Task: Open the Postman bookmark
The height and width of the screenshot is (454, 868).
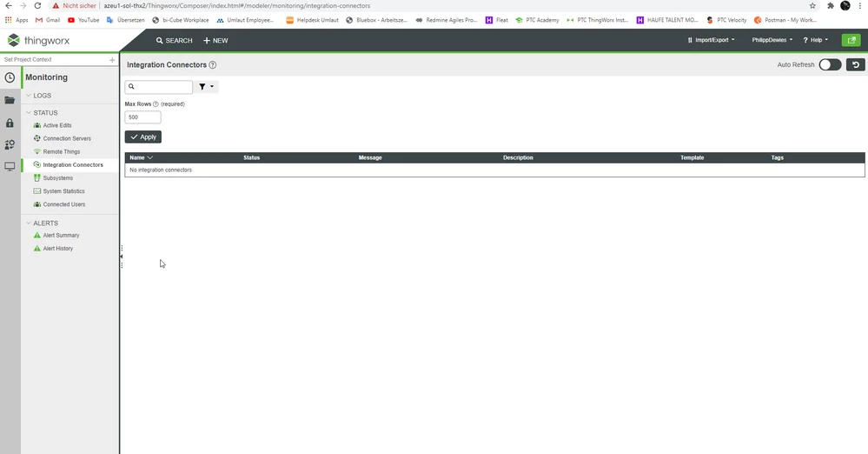Action: coord(785,20)
